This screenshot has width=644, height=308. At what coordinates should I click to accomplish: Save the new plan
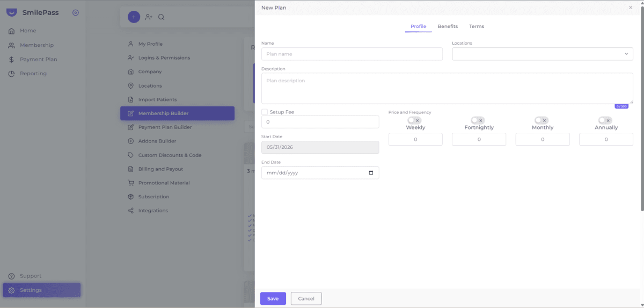click(x=273, y=298)
